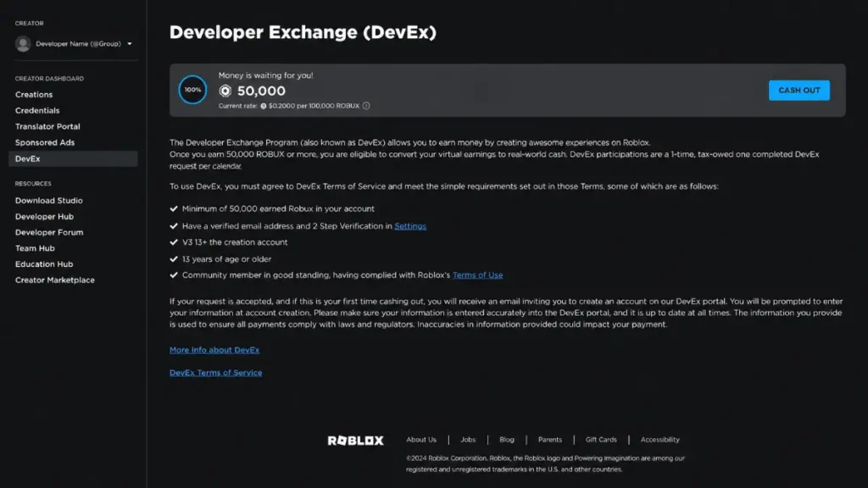Click the Developer Exchange (DevEx) page heading
This screenshot has width=868, height=488.
(303, 32)
